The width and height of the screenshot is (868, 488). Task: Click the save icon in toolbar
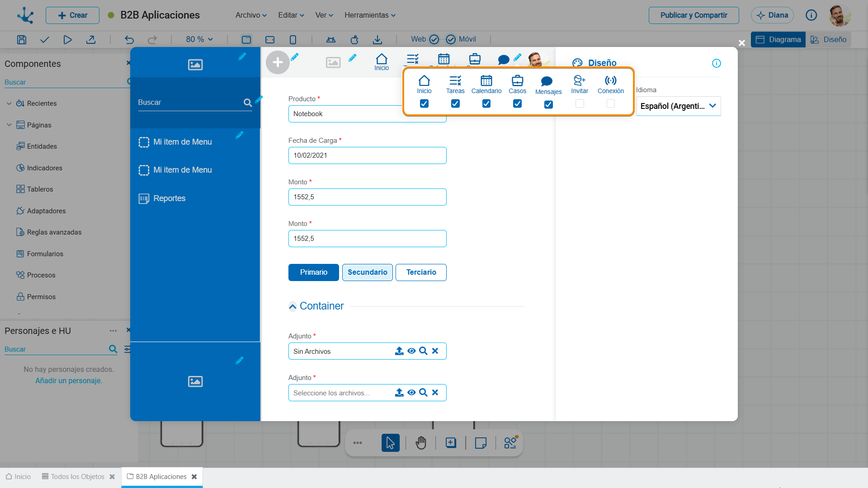[21, 40]
